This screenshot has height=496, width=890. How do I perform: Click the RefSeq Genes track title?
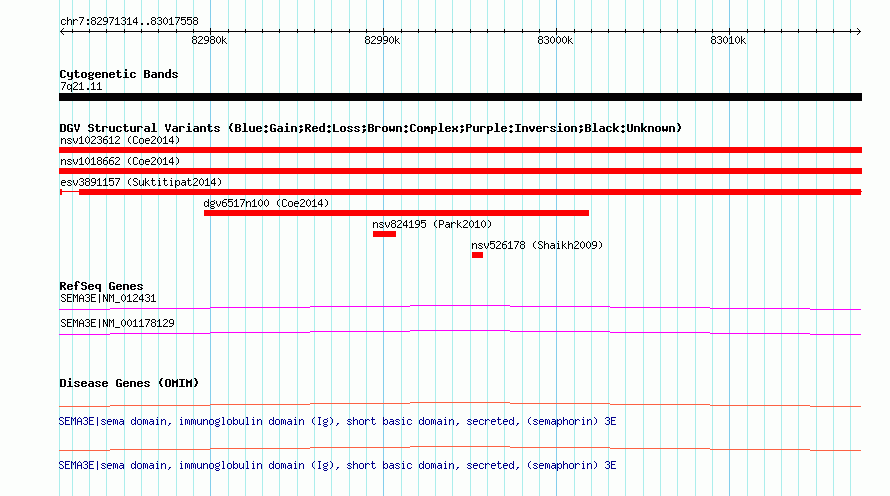pos(101,286)
